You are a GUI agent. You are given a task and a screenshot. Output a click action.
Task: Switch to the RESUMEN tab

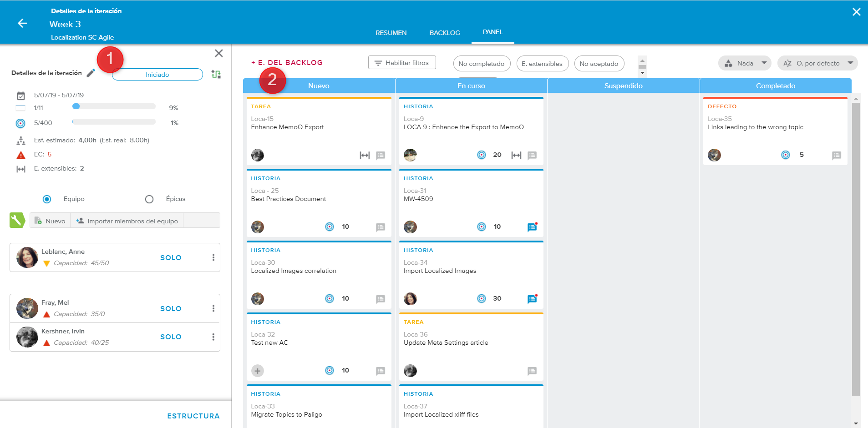[391, 33]
